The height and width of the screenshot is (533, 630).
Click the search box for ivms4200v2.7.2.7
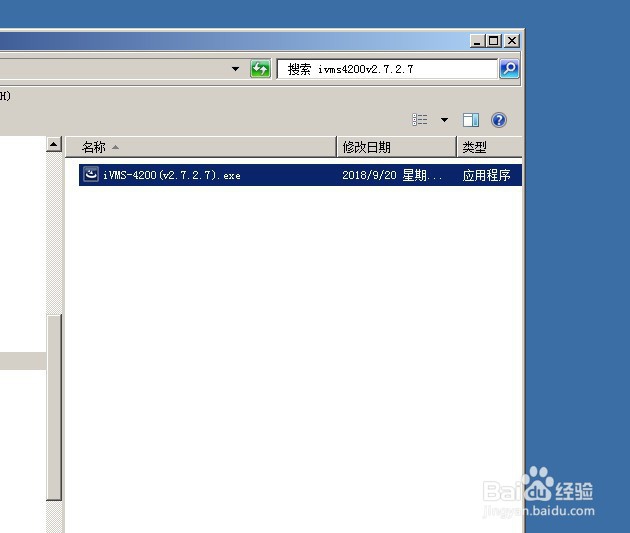pos(387,69)
